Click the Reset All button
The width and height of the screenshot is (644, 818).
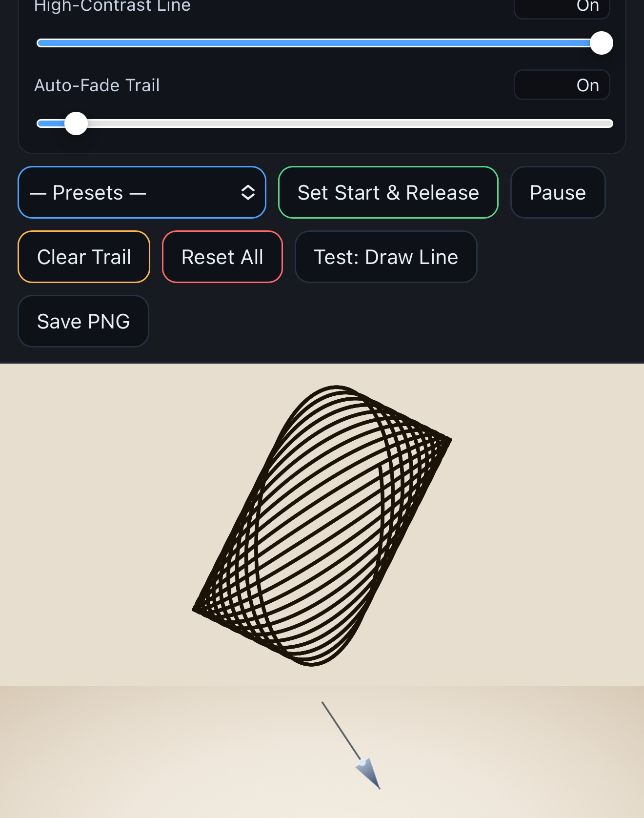[x=222, y=257]
